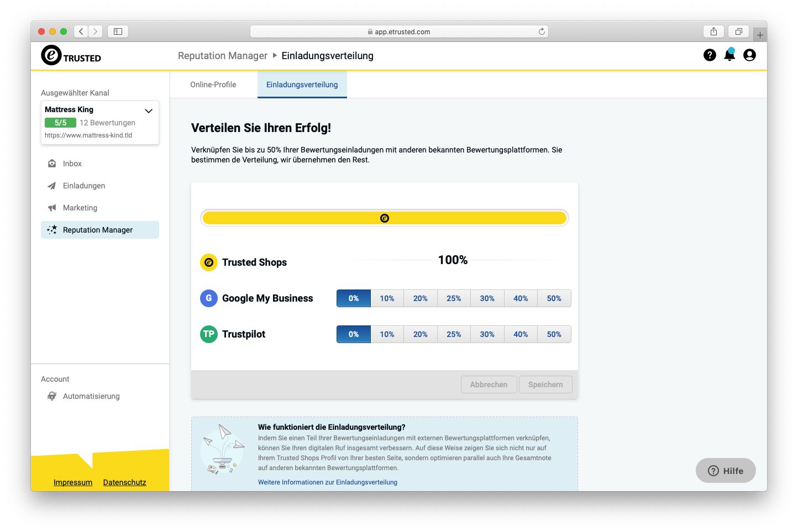Click Reputation Manager breadcrumb
Screen dimensions: 798x532
pyautogui.click(x=223, y=56)
